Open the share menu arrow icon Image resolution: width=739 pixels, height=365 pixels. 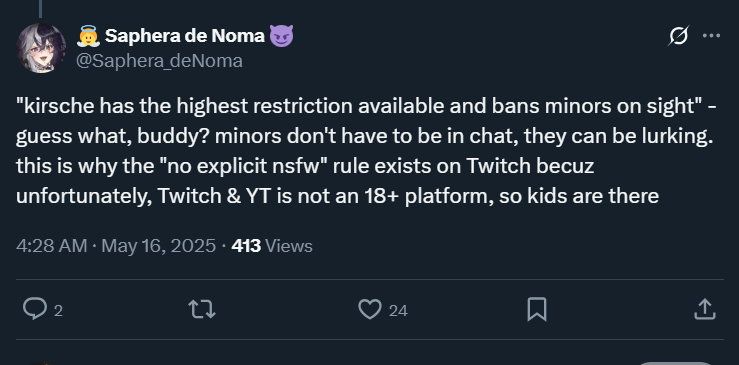[705, 310]
